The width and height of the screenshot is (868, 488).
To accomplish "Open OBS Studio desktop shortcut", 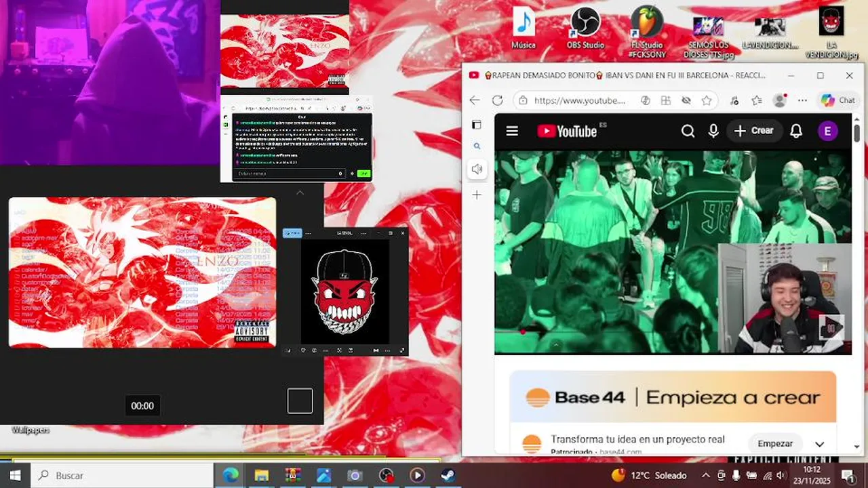I will tap(585, 28).
